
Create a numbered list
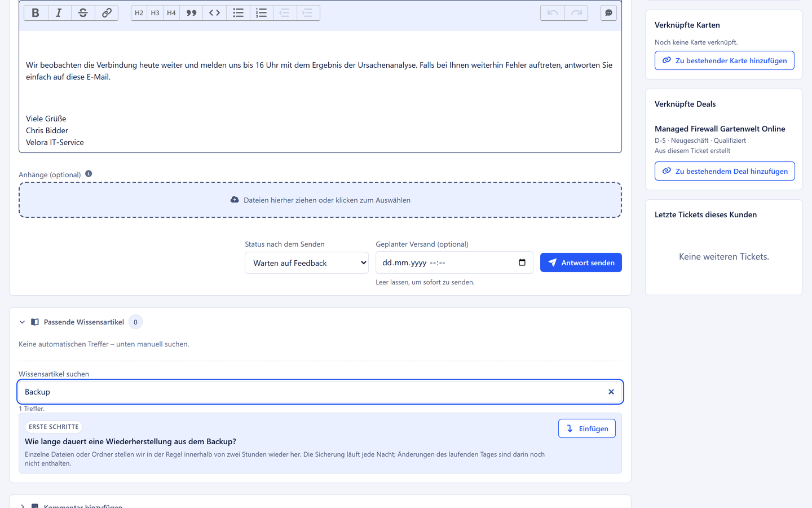click(x=261, y=13)
